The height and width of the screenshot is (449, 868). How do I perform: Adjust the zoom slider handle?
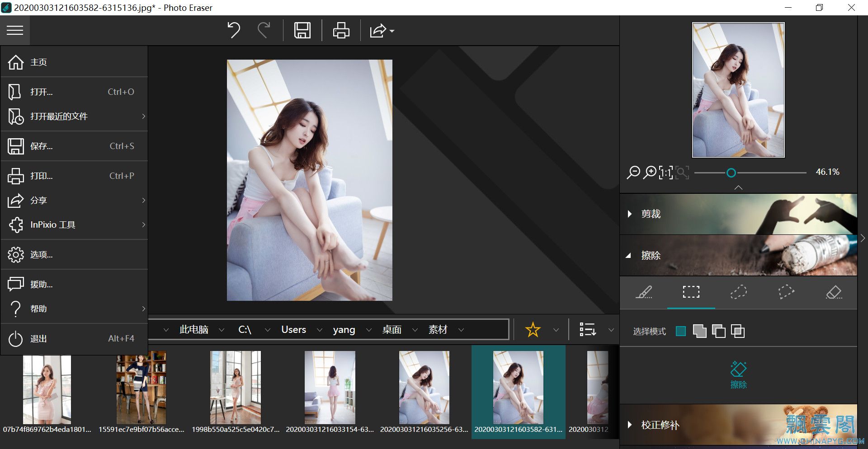(731, 173)
